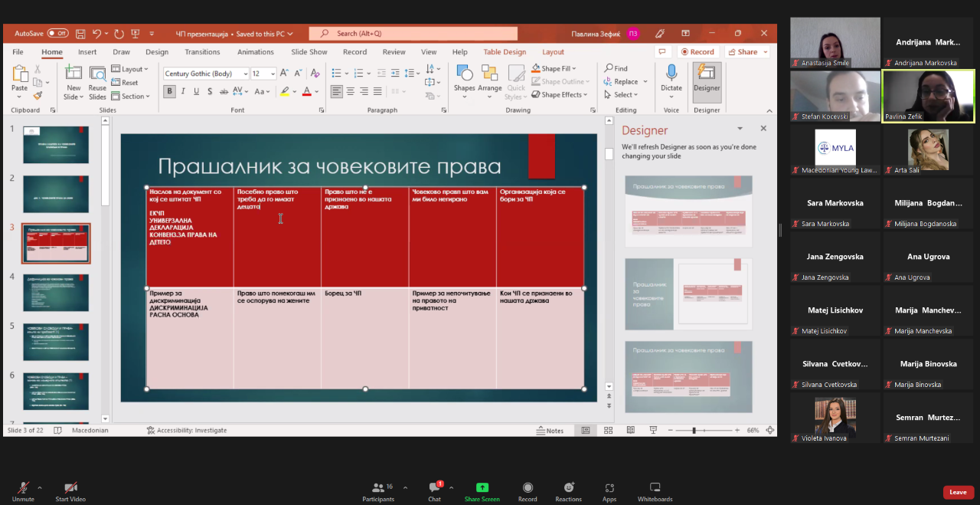
Task: Click the Share Screen icon in Zoom
Action: point(482,487)
